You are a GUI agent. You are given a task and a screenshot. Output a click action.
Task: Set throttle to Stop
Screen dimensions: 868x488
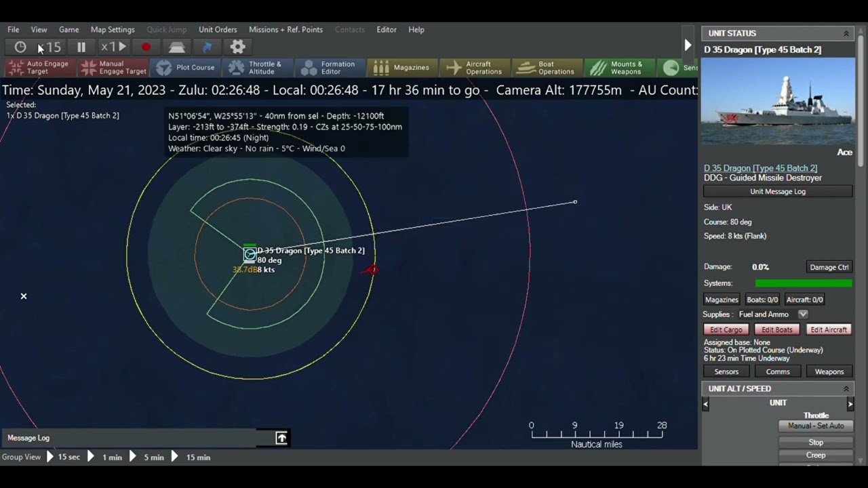[816, 442]
